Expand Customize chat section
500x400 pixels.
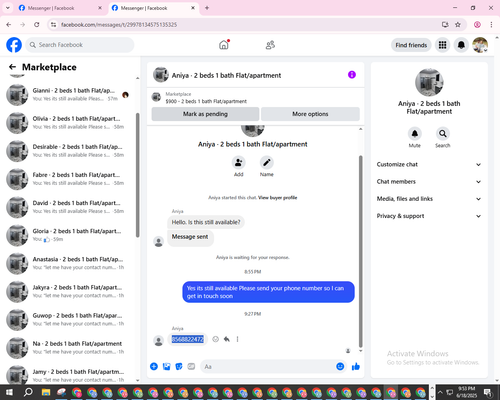pos(429,164)
